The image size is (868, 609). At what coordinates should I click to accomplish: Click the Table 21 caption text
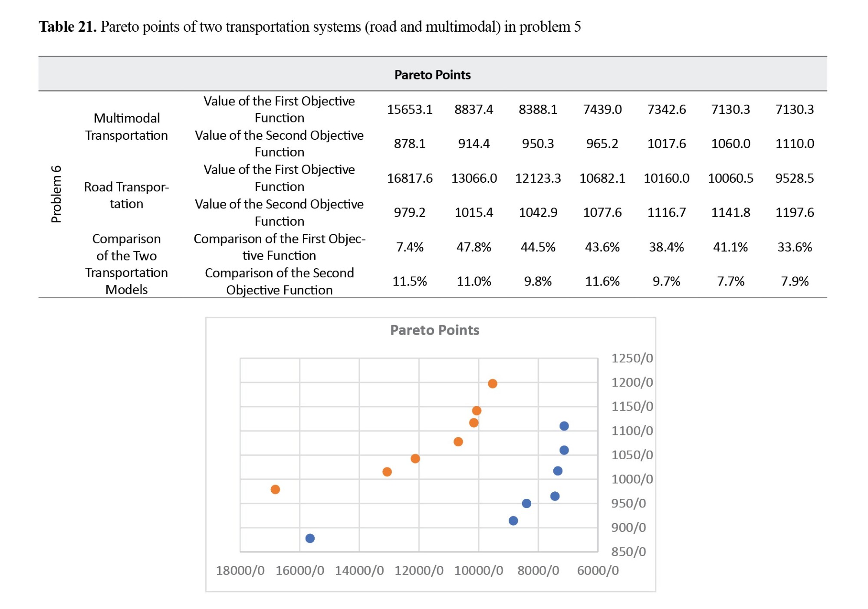click(310, 26)
